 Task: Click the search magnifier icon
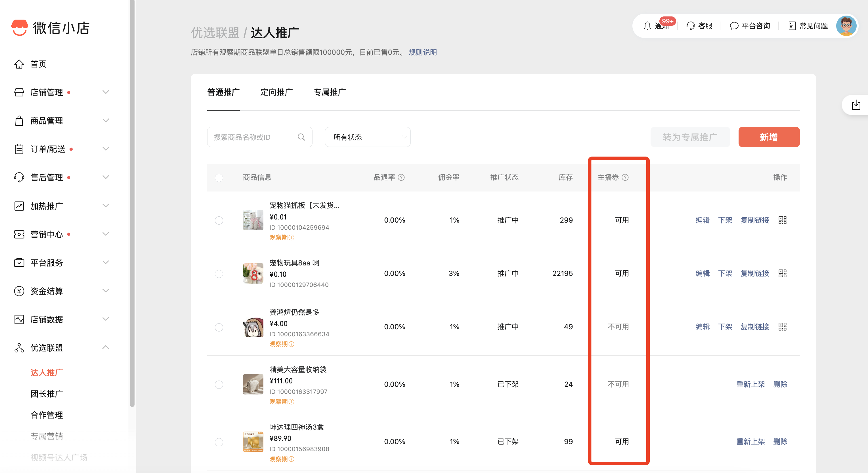coord(301,137)
